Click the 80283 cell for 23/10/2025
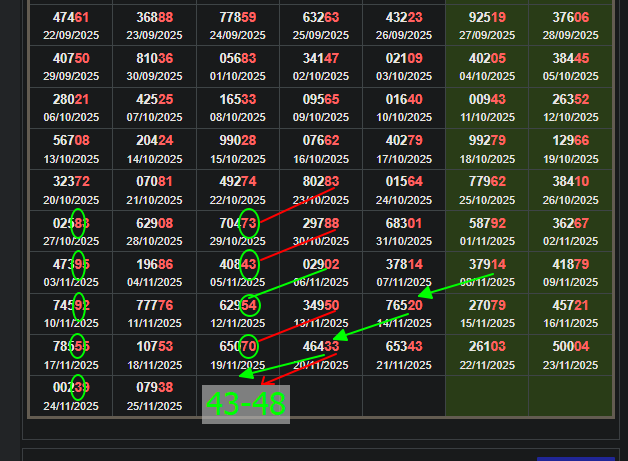The height and width of the screenshot is (461, 628). pos(321,189)
